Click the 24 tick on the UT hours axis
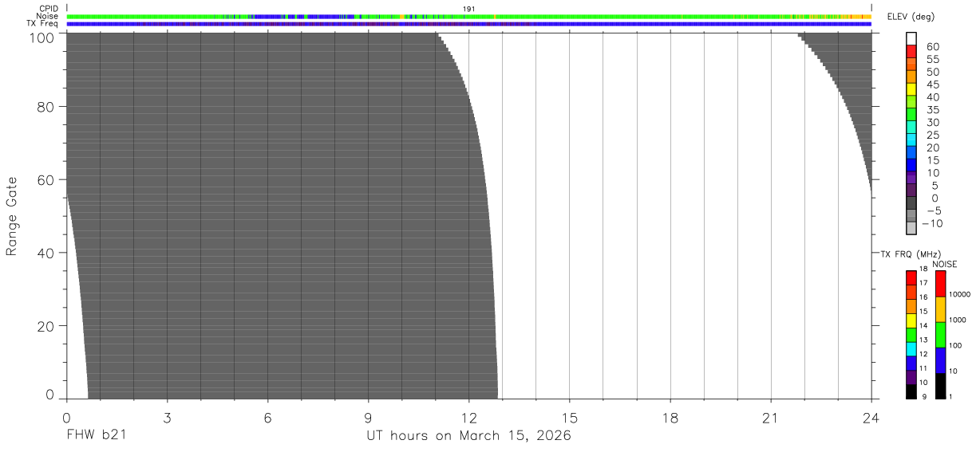This screenshot has width=980, height=452. point(871,417)
